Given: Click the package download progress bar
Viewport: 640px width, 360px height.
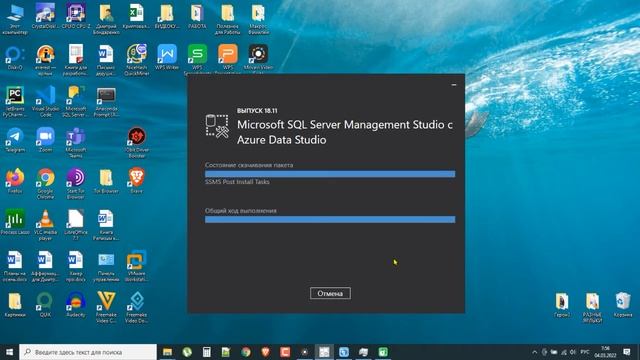Looking at the screenshot, I should pyautogui.click(x=330, y=174).
